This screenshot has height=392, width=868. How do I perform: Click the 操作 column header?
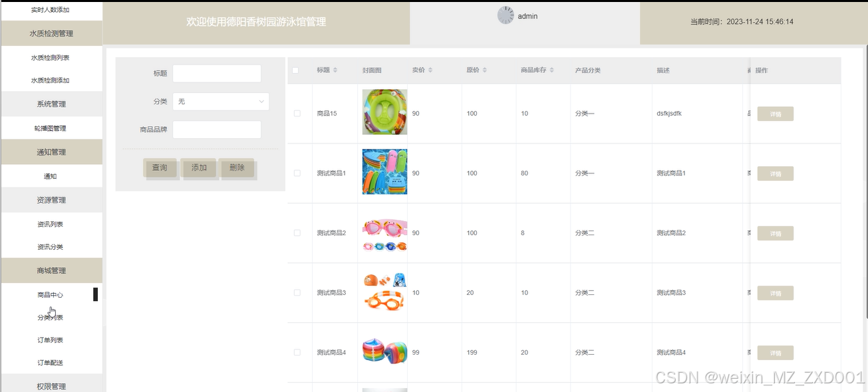pos(762,70)
